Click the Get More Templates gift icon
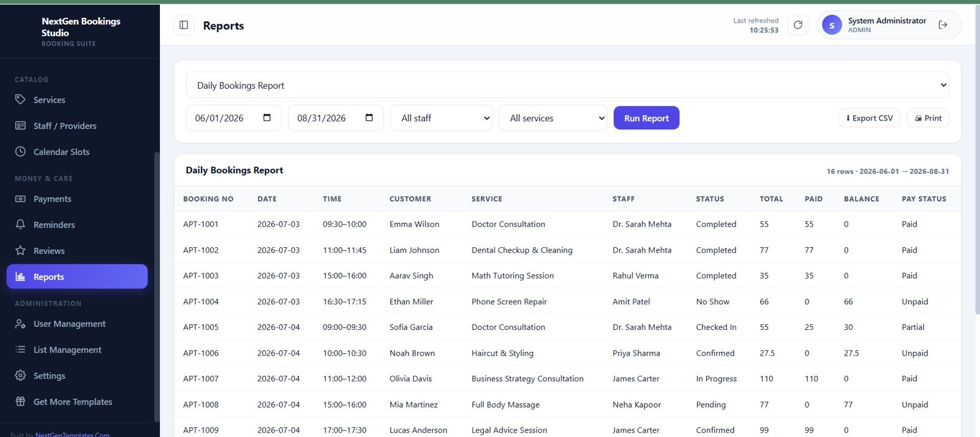The image size is (980, 437). (x=20, y=402)
